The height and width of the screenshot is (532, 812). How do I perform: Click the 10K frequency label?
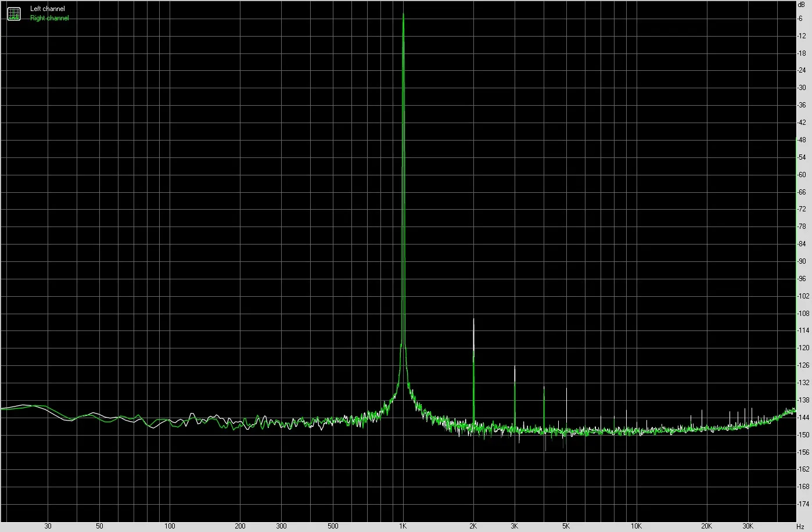(637, 526)
